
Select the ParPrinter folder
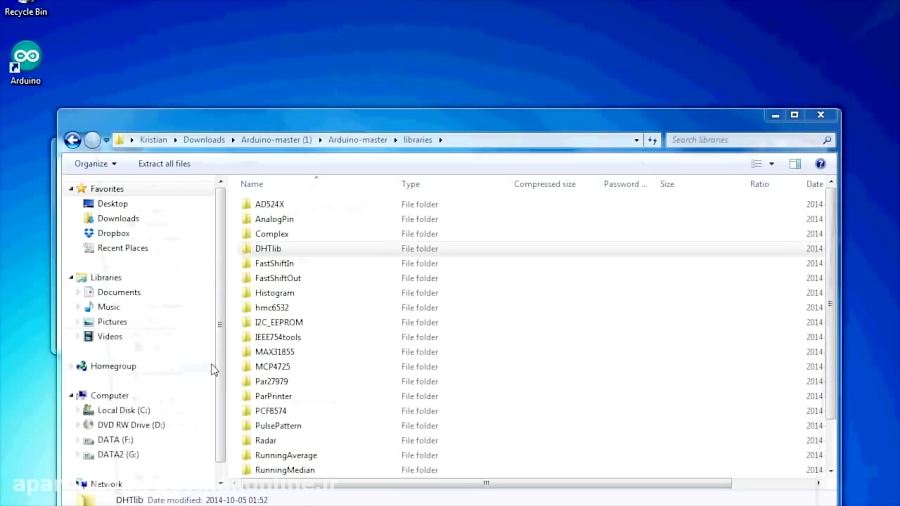(x=273, y=396)
